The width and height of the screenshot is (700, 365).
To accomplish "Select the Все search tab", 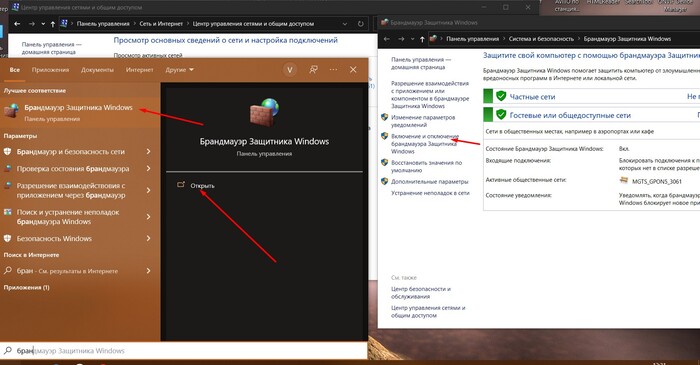I will (x=15, y=70).
